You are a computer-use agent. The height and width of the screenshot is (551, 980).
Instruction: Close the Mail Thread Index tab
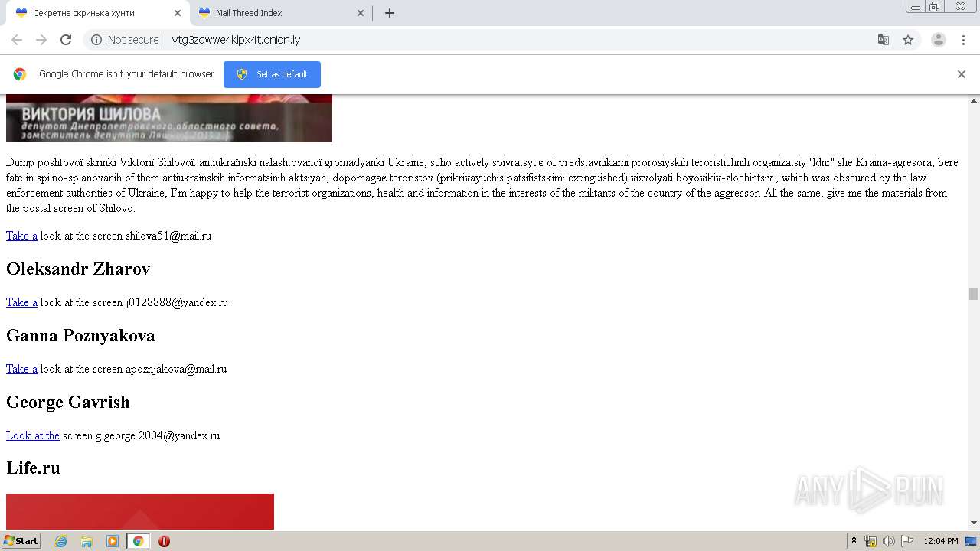[361, 13]
